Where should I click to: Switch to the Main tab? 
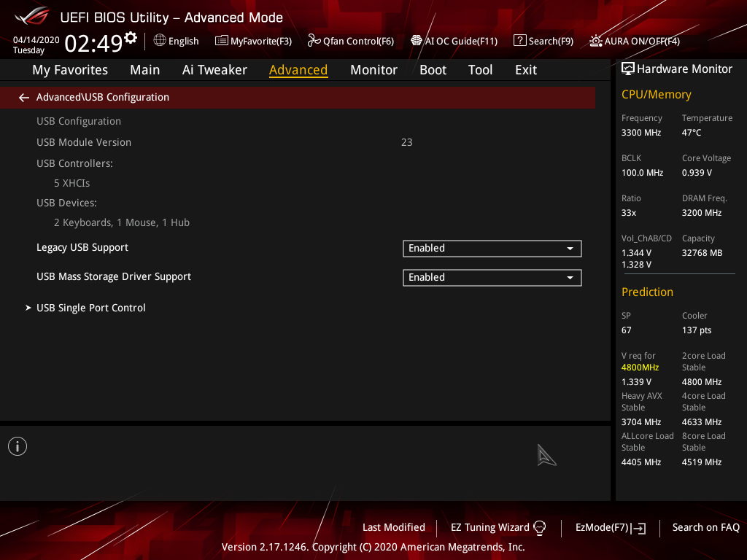pyautogui.click(x=145, y=70)
